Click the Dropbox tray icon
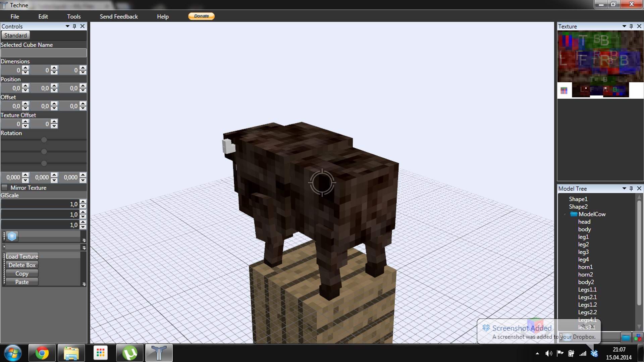This screenshot has width=644, height=362. (594, 353)
